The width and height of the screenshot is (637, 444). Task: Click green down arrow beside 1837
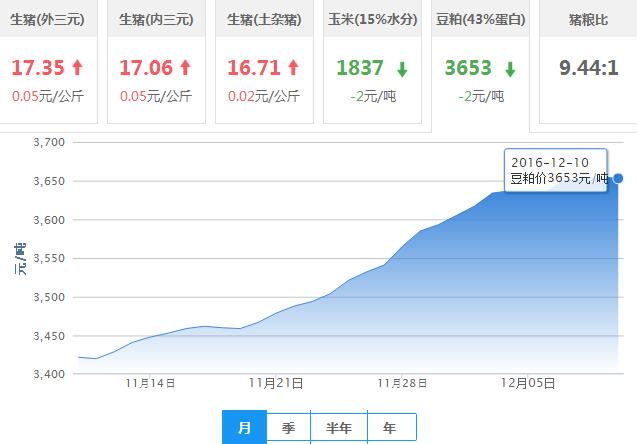pos(402,69)
